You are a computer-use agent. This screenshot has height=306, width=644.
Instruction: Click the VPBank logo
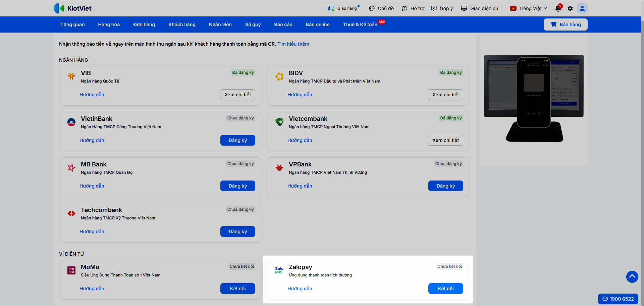(x=279, y=167)
